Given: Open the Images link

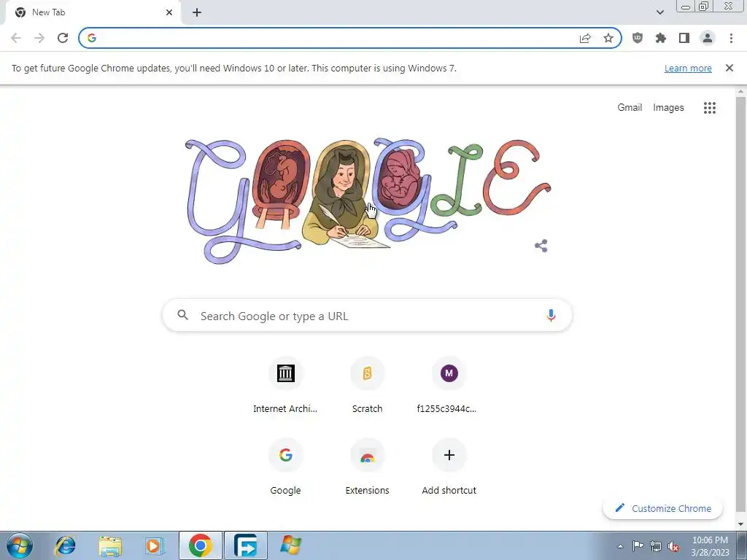Looking at the screenshot, I should [668, 108].
